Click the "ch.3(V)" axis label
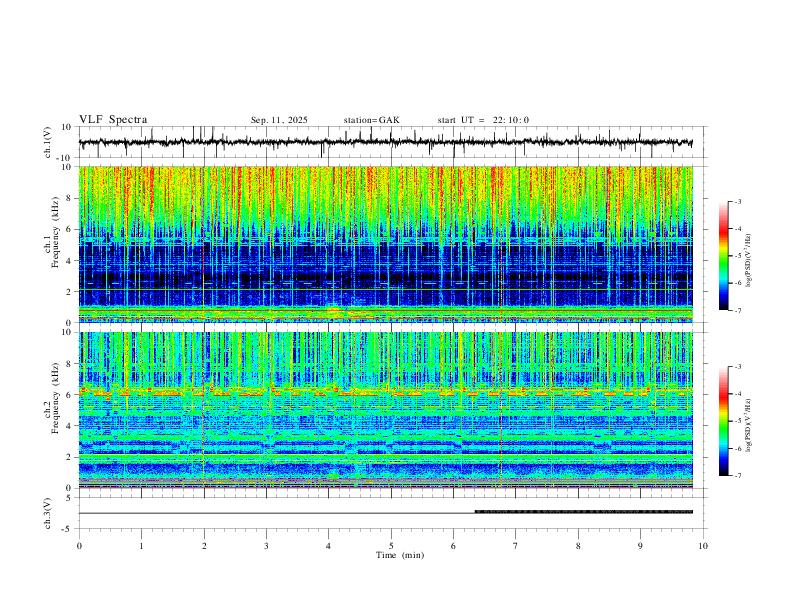The width and height of the screenshot is (792, 612). point(48,514)
